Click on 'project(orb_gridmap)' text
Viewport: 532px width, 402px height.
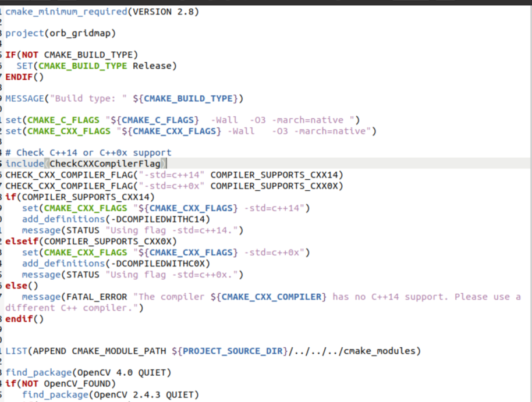point(61,33)
